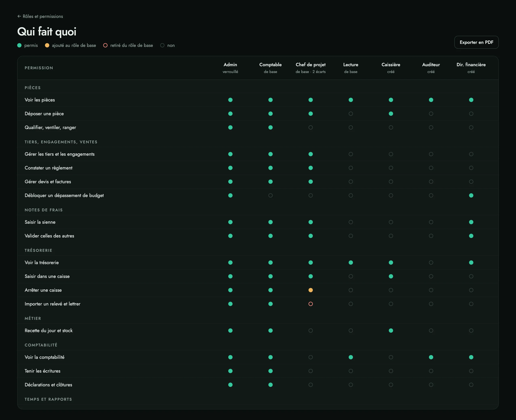
Task: Toggle Déposer une pièce for Lecture
Action: [351, 114]
